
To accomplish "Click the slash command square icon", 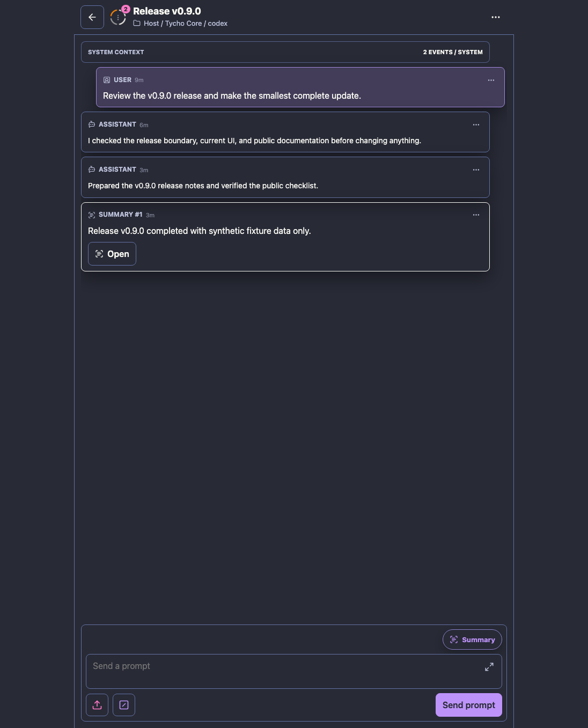I will coord(124,705).
